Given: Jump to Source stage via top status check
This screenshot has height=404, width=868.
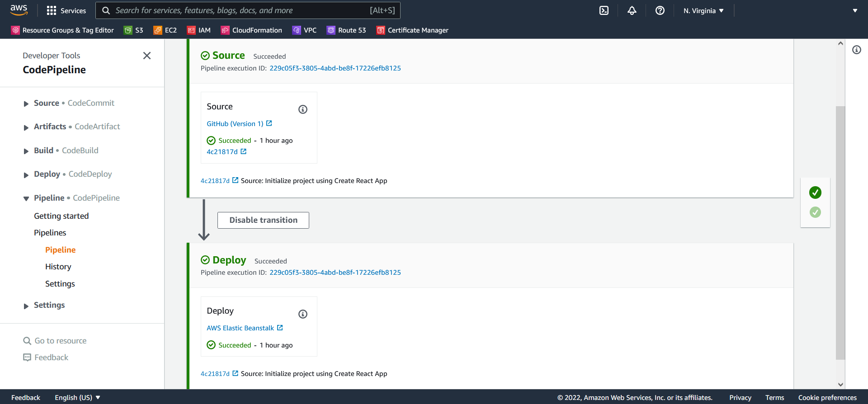Looking at the screenshot, I should [815, 193].
